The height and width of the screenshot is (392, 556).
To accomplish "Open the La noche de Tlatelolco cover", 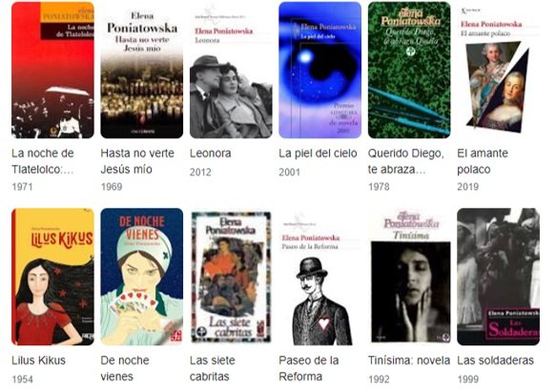I will coord(52,70).
